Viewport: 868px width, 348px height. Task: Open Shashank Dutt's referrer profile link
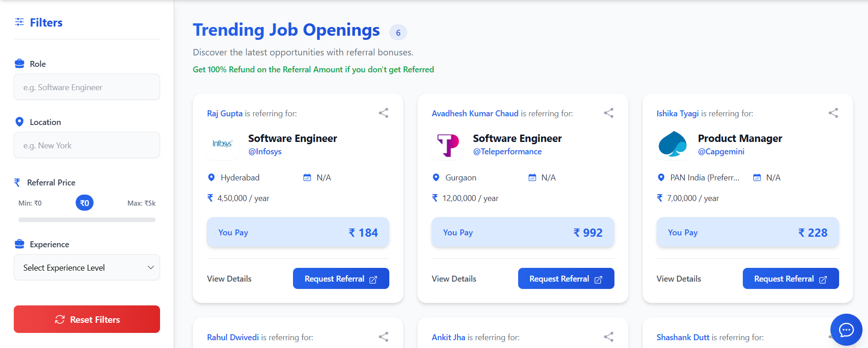pyautogui.click(x=683, y=337)
